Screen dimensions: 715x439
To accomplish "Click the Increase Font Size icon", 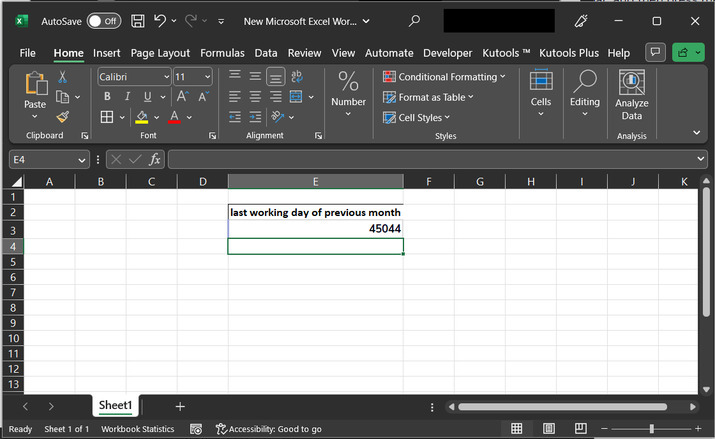I will click(183, 97).
